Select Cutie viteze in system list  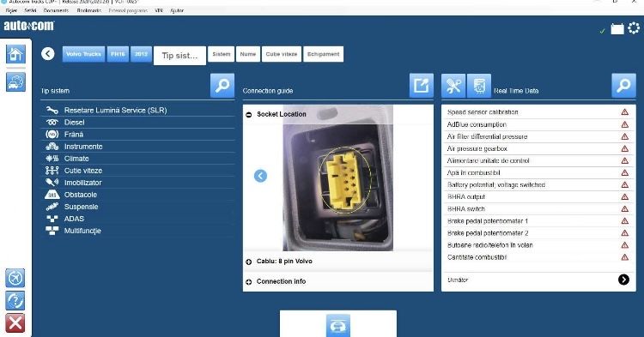[137, 171]
